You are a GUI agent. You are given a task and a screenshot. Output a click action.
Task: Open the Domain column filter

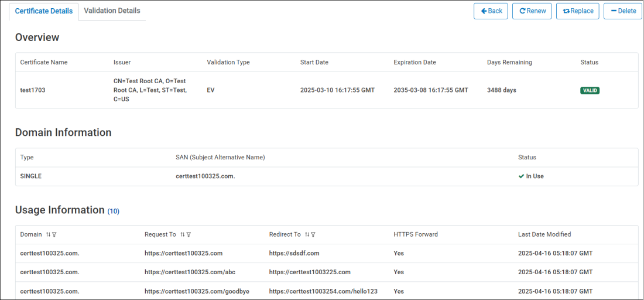tap(54, 234)
